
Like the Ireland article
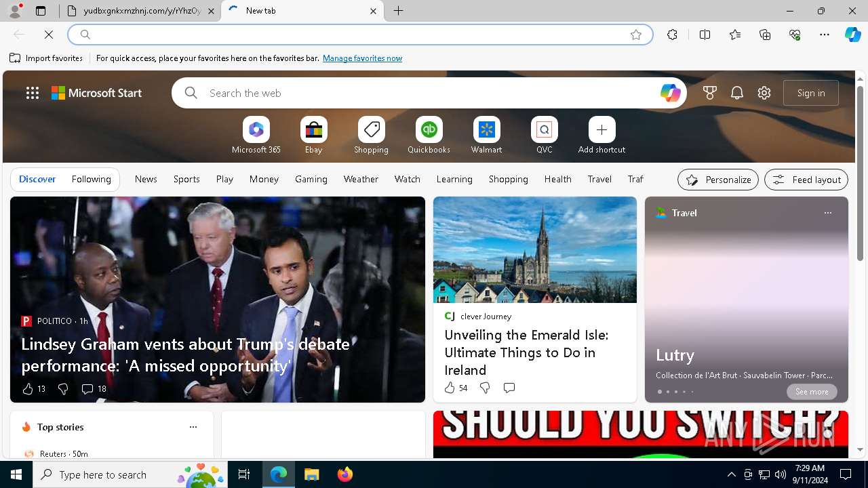(x=456, y=388)
